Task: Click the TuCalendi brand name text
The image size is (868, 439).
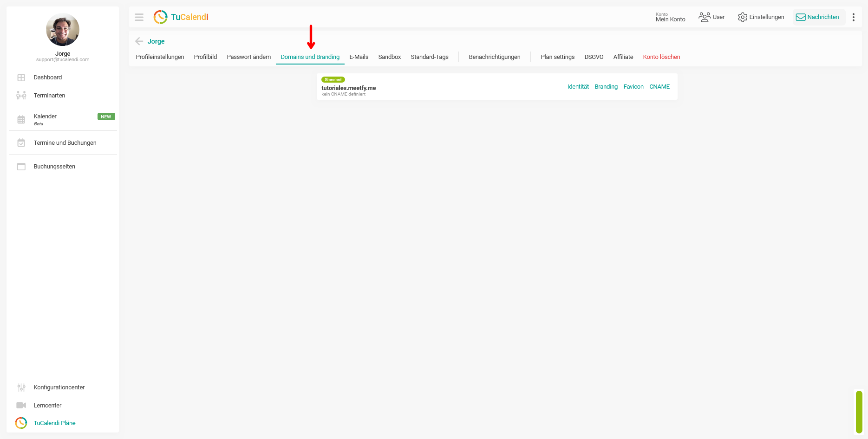Action: [189, 17]
